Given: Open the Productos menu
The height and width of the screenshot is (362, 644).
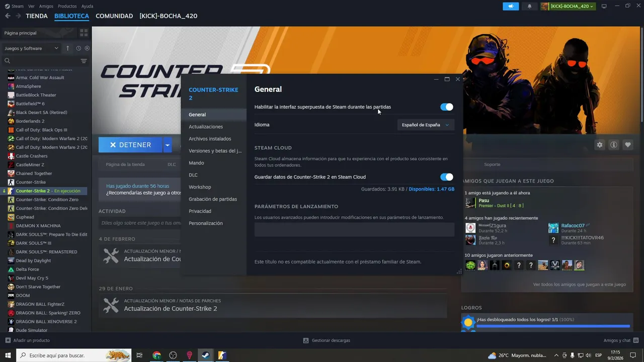Looking at the screenshot, I should [x=67, y=6].
